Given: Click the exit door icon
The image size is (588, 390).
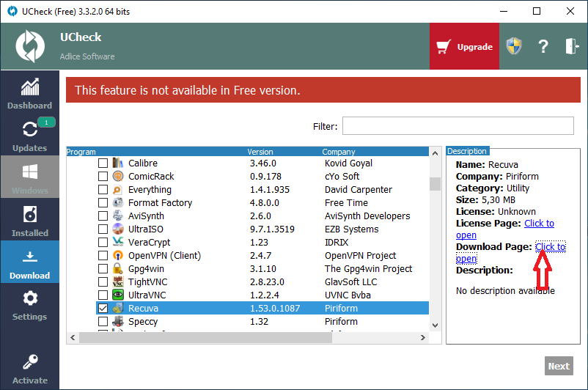Looking at the screenshot, I should 572,46.
